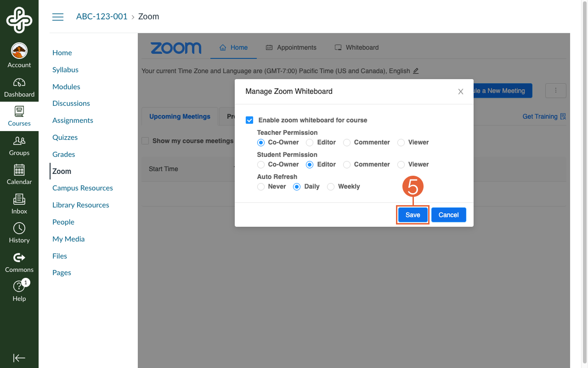Viewport: 588px width, 368px height.
Task: Switch to Whiteboard tab
Action: (x=357, y=47)
